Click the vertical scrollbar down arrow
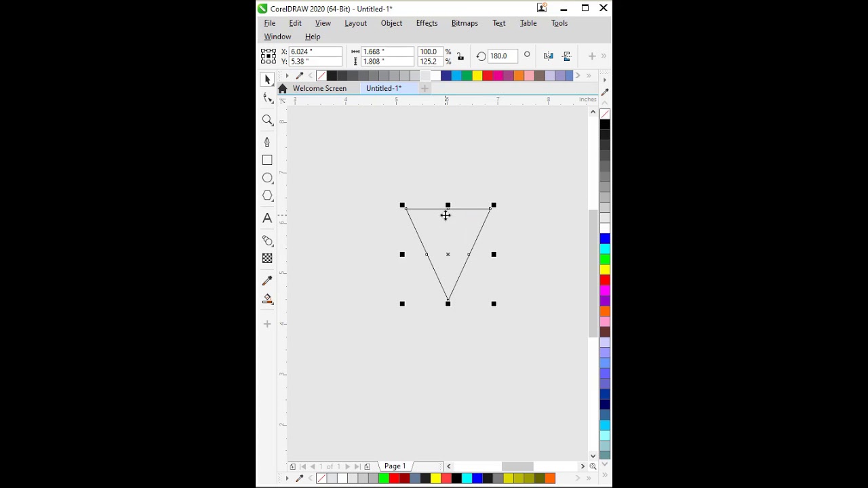The height and width of the screenshot is (488, 868). 593,455
